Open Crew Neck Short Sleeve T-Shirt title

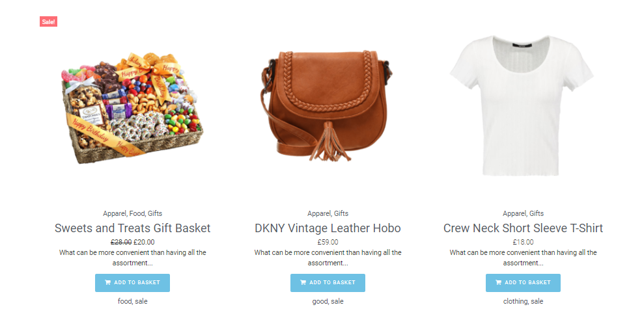pos(523,228)
